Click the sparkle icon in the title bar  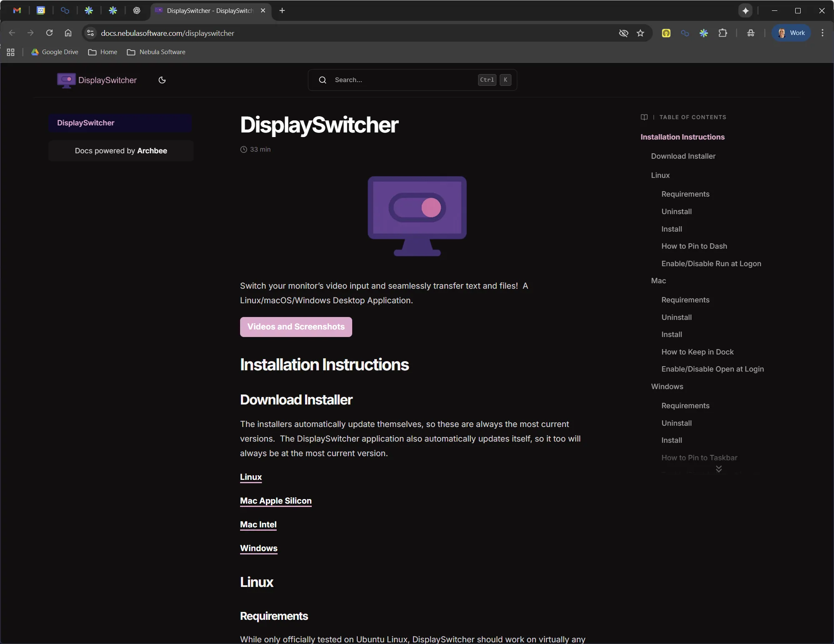pyautogui.click(x=746, y=10)
